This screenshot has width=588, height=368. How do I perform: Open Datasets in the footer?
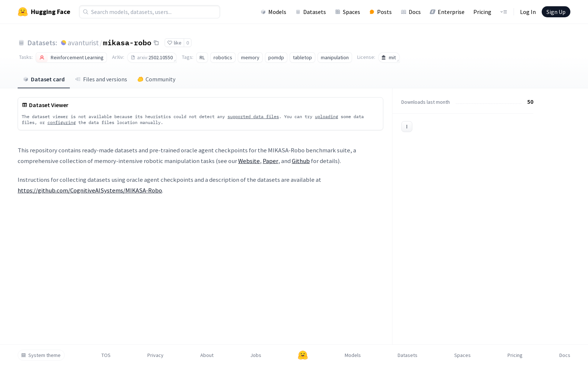(408, 355)
